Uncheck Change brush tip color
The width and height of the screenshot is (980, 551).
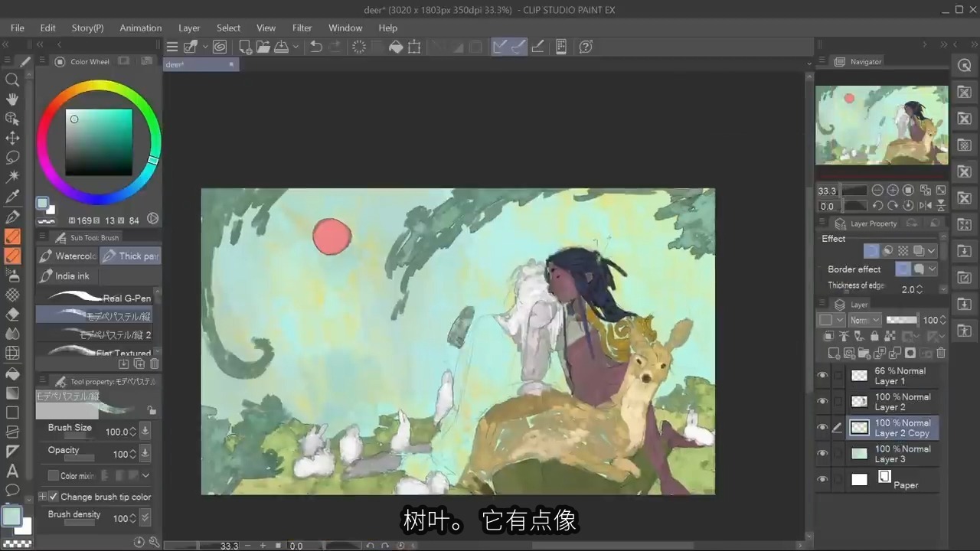(x=53, y=497)
